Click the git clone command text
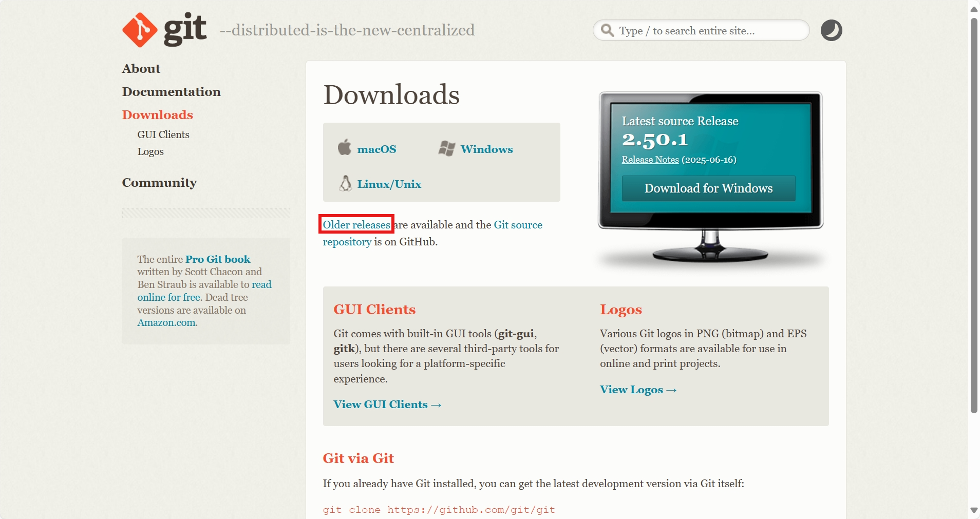Screen dimensions: 980x519 coord(439,510)
